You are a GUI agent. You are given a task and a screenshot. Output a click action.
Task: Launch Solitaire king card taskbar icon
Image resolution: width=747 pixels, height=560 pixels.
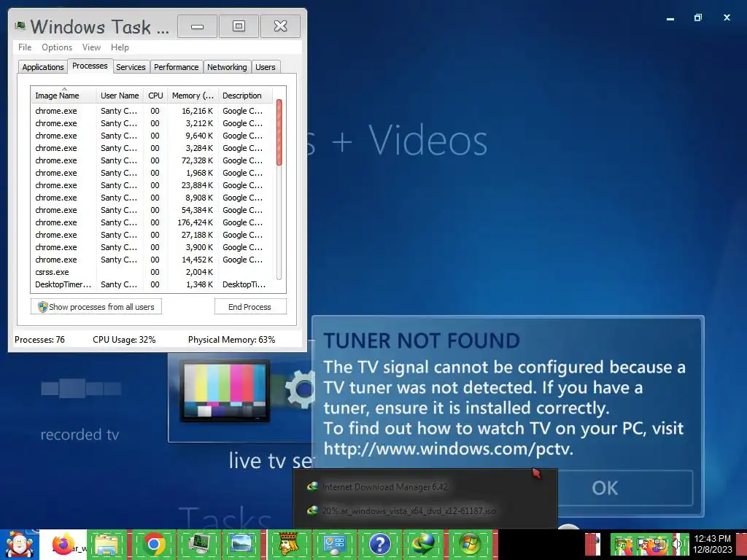tap(288, 544)
